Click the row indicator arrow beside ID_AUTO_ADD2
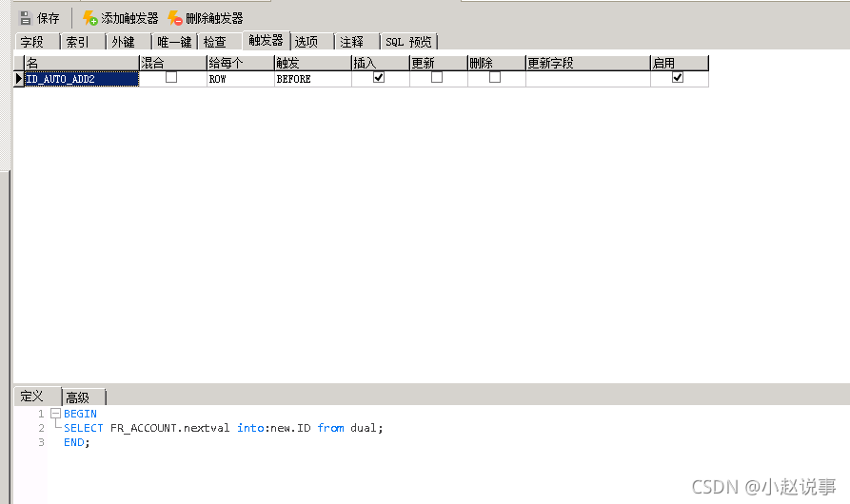Image resolution: width=850 pixels, height=504 pixels. tap(19, 79)
